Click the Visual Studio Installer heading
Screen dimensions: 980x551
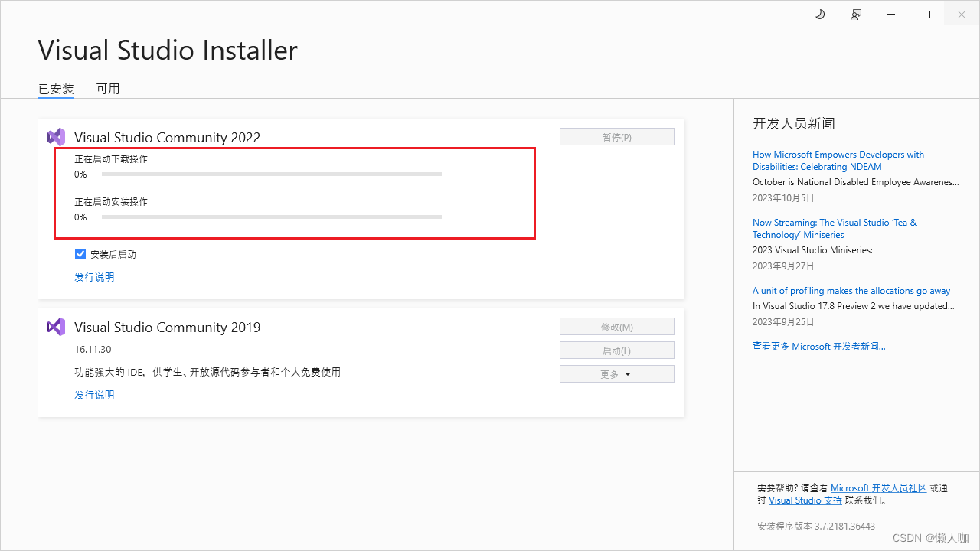[168, 51]
